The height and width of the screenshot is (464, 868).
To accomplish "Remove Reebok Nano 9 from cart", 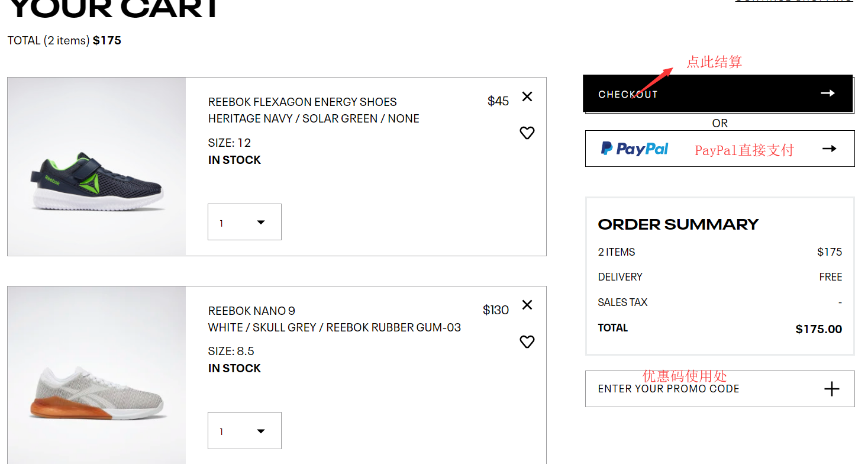I will tap(527, 305).
